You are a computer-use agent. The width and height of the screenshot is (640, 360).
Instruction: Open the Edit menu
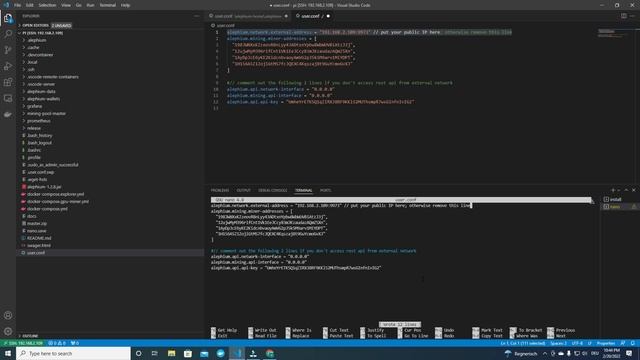[x=29, y=5]
